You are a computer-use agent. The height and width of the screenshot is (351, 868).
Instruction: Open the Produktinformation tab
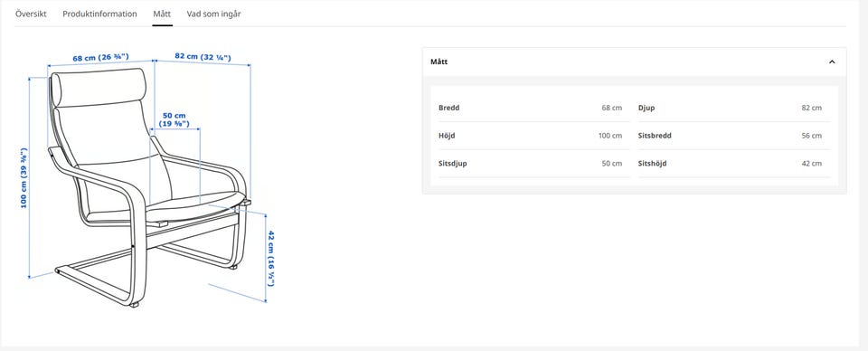tap(99, 14)
